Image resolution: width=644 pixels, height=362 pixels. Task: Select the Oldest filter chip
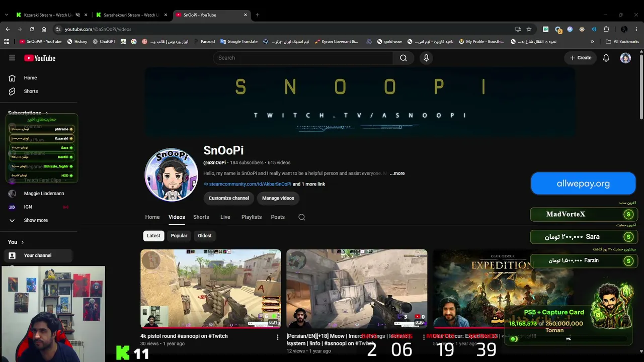[x=205, y=236]
